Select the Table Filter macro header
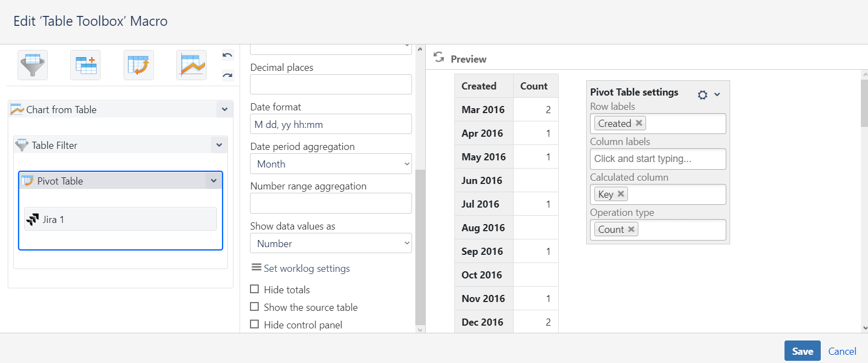This screenshot has width=868, height=363. click(x=110, y=145)
